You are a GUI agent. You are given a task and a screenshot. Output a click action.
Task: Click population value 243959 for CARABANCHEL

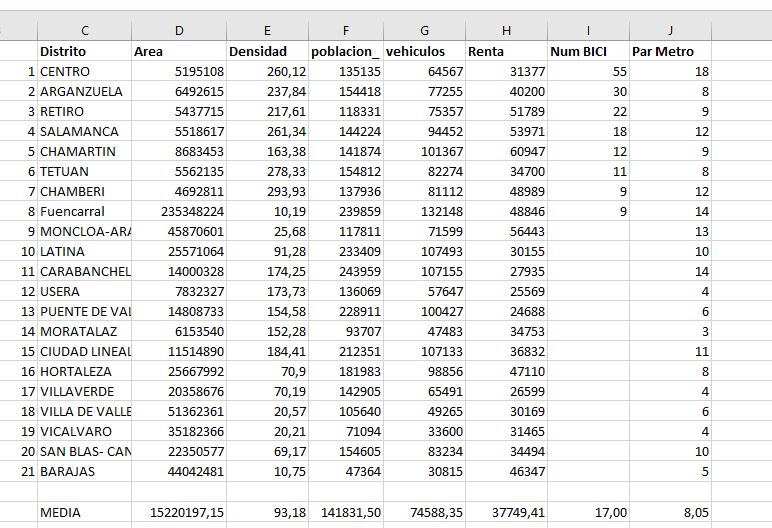pos(345,272)
